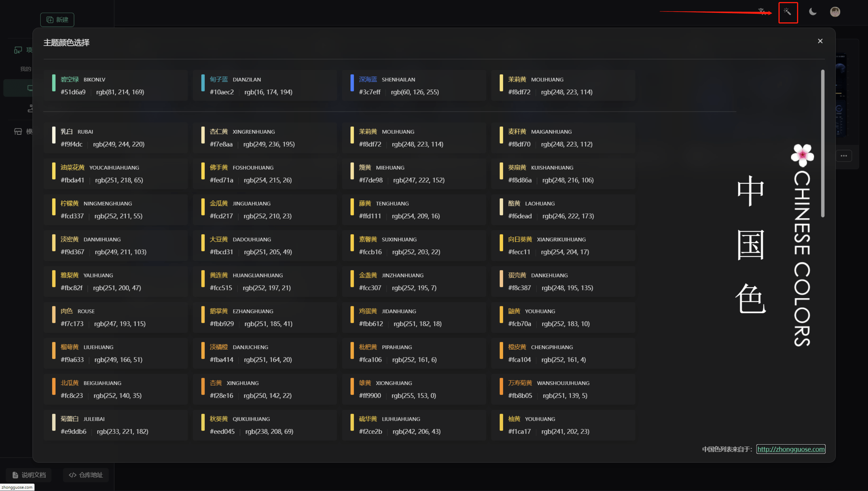Choose the 乳白 RUBAI color card

[116, 138]
